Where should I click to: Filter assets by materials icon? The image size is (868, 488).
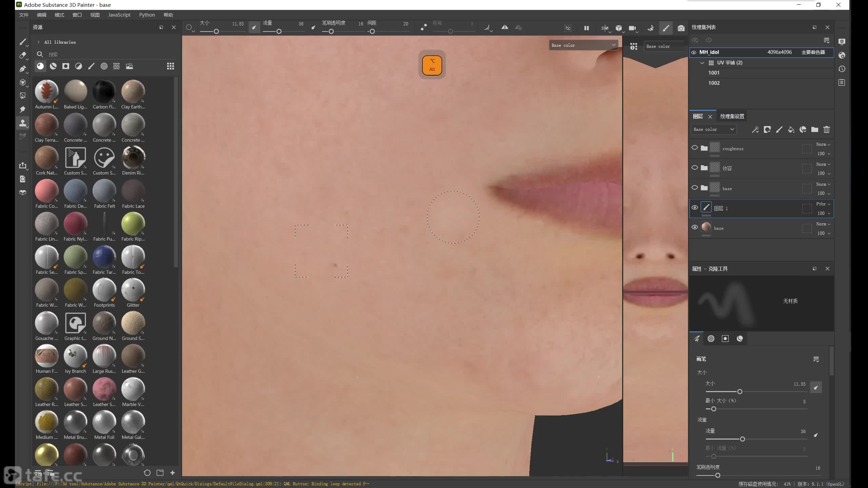[x=40, y=66]
